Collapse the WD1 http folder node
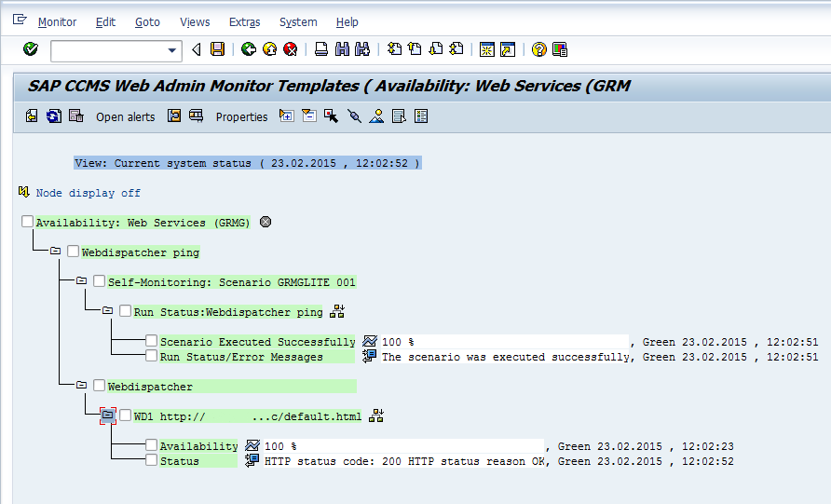Image resolution: width=831 pixels, height=504 pixels. click(107, 415)
